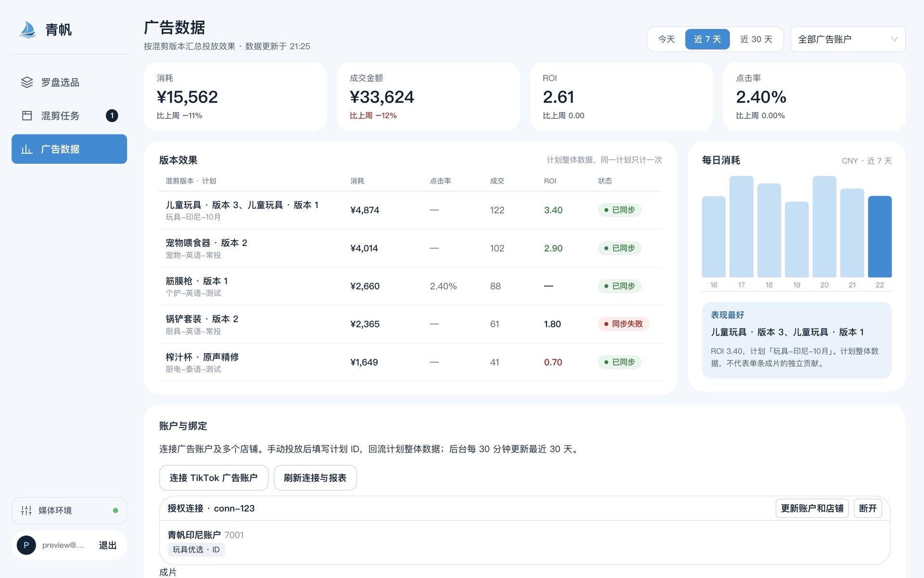The image size is (924, 578).
Task: Click the layers icon beside 罗盘选品
Action: coord(27,82)
